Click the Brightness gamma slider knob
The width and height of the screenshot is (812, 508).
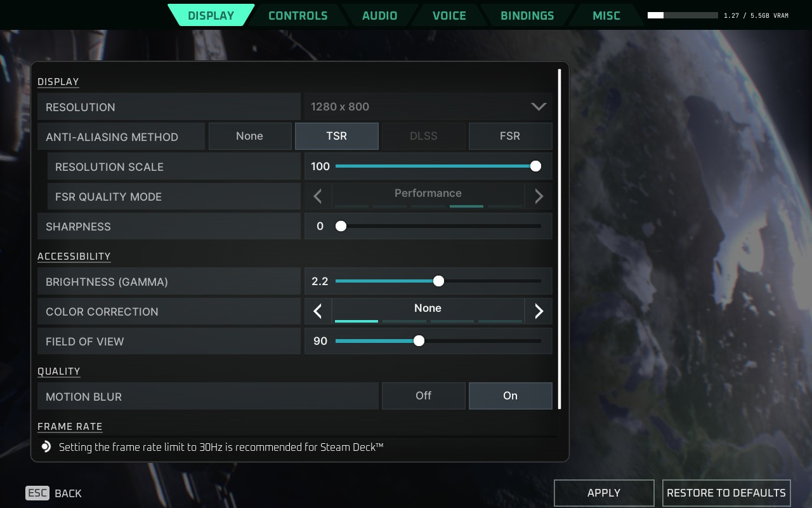(438, 281)
